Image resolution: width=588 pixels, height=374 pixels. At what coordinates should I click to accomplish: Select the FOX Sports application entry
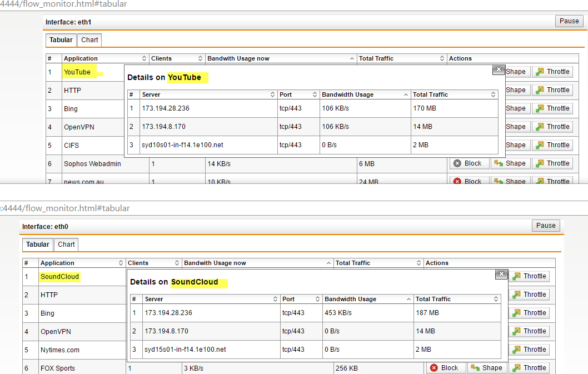pos(58,368)
